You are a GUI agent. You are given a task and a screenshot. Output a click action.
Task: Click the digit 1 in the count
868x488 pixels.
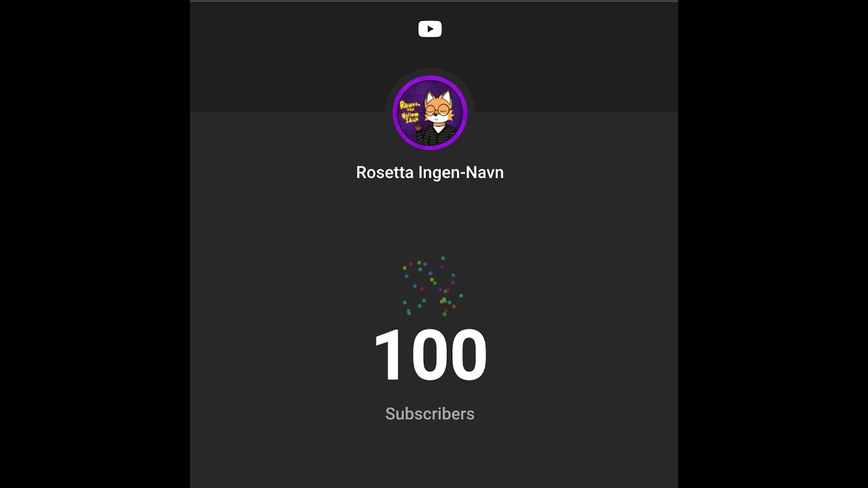point(389,356)
